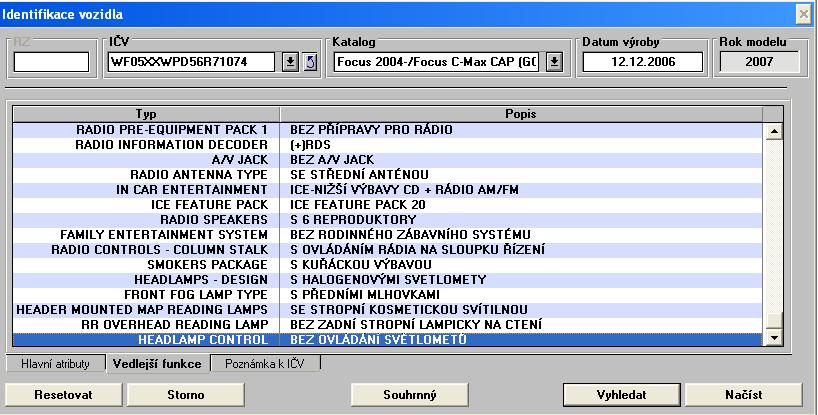Open the IČV dropdown arrow
Viewport: 818px width, 415px height.
pos(290,62)
